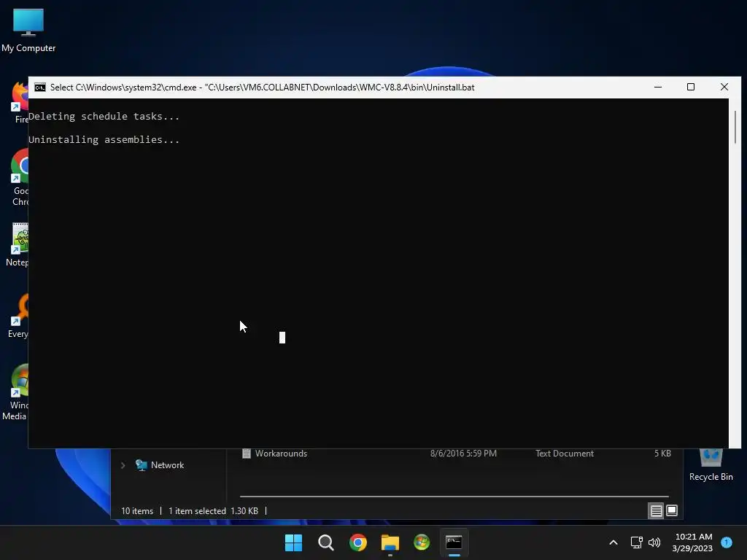The height and width of the screenshot is (560, 747).
Task: Click 'Uninstalling assemblies...' console line
Action: point(104,139)
